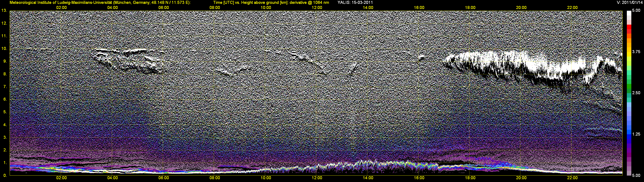Click the 6 km height axis label
The width and height of the screenshot is (644, 182).
pyautogui.click(x=5, y=99)
